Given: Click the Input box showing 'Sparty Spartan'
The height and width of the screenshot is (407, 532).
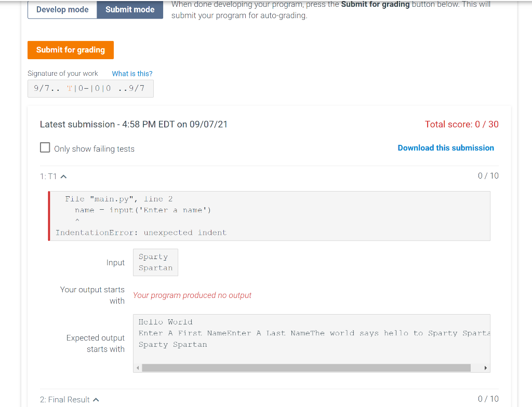Looking at the screenshot, I should pos(155,263).
